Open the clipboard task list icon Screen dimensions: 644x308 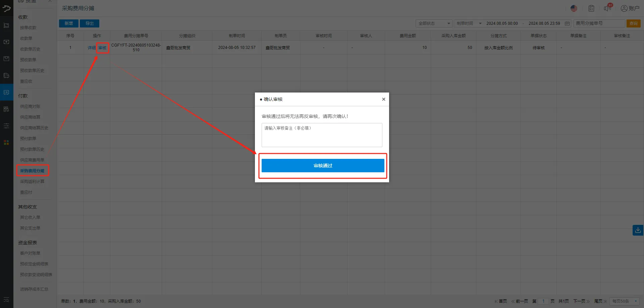[x=591, y=8]
